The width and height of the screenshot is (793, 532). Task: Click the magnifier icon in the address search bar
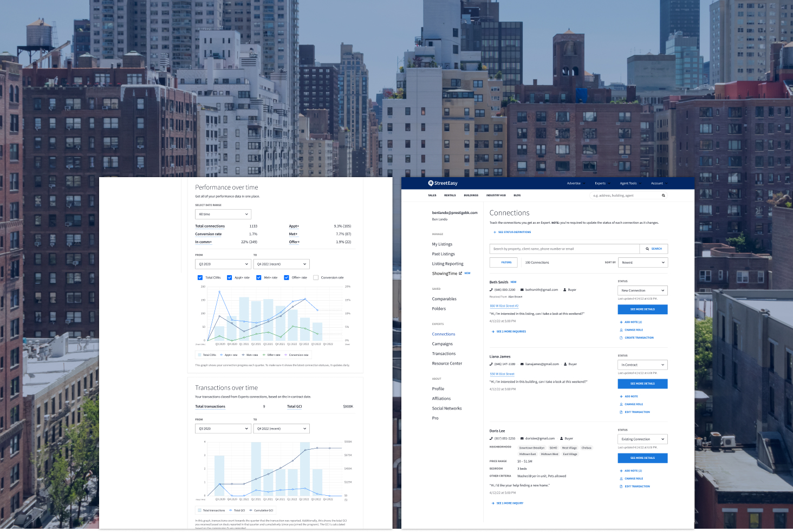tap(664, 196)
